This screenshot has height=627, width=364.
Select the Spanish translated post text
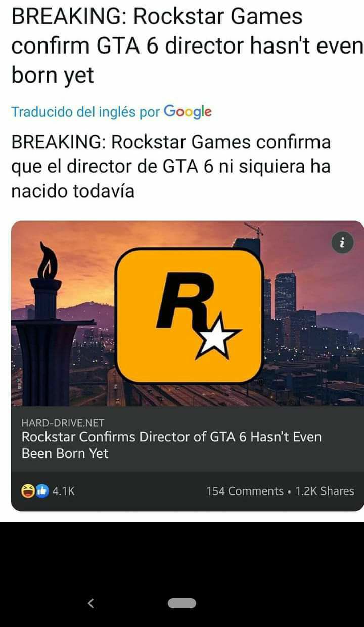click(171, 166)
